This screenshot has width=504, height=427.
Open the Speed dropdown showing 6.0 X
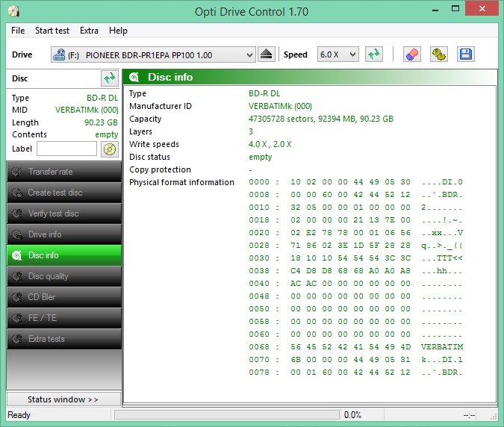click(337, 54)
